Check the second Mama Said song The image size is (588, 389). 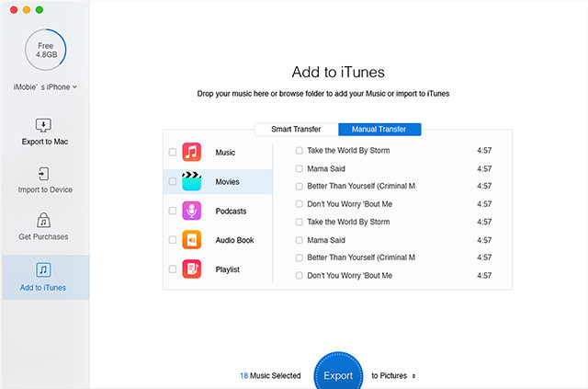300,240
